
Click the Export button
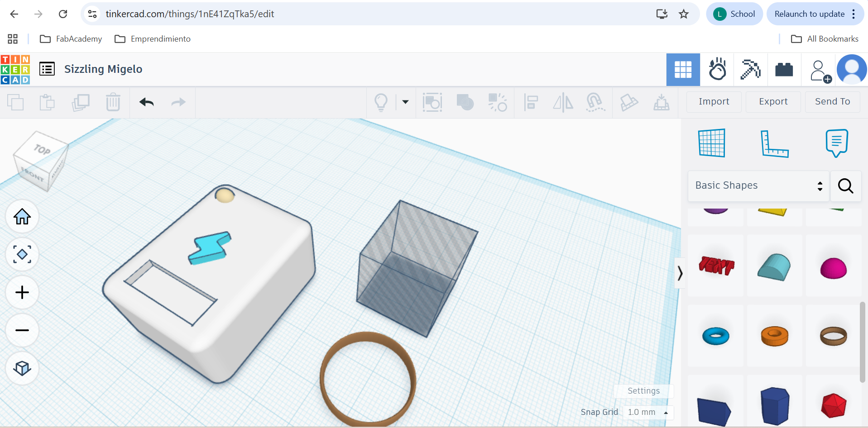click(773, 102)
